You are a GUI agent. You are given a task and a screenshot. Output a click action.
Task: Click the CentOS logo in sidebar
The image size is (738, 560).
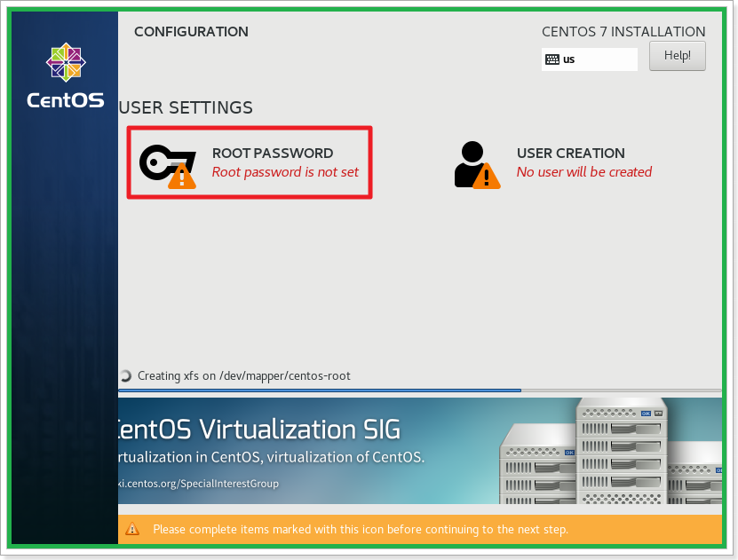coord(66,62)
